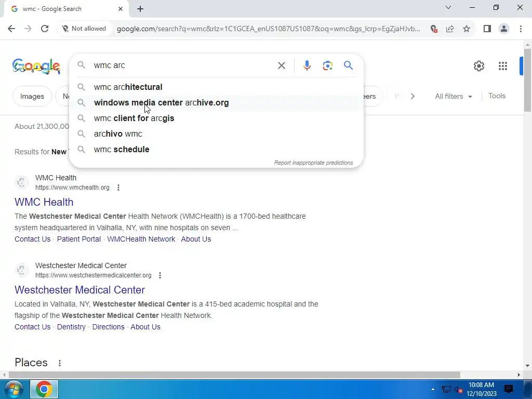
Task: Show more search filter chips arrow
Action: pos(413,96)
